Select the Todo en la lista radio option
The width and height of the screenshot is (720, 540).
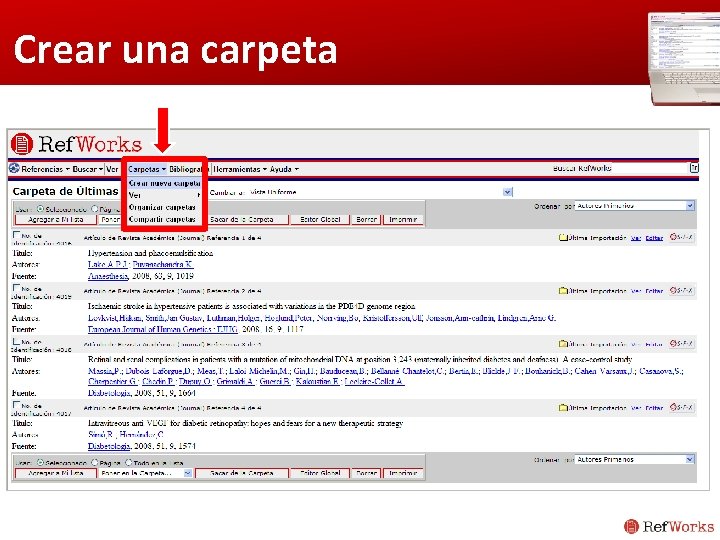[129, 462]
